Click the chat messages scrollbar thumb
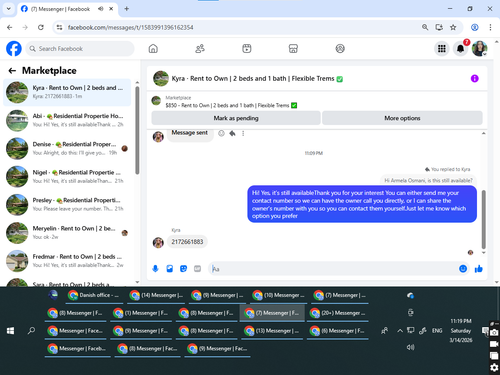Viewport: 500px width, 375px height. pos(484,219)
